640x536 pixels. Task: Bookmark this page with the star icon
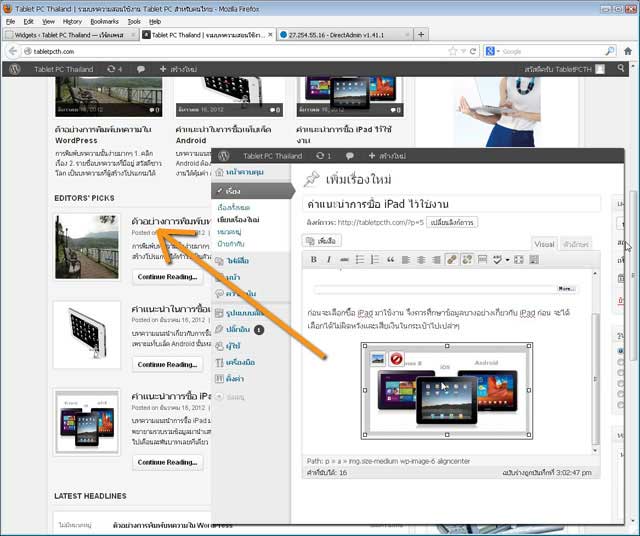(x=452, y=51)
